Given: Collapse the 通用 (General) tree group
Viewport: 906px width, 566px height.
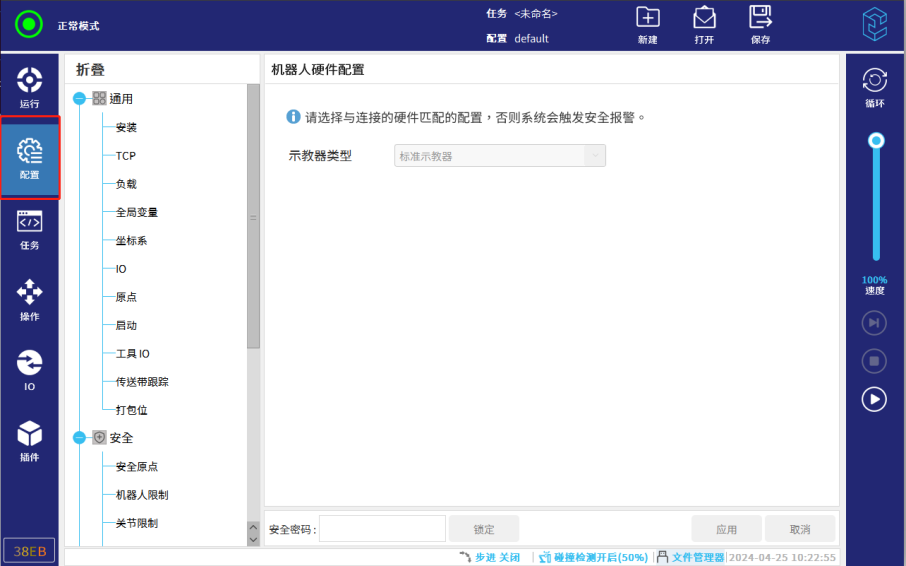Looking at the screenshot, I should coord(80,99).
